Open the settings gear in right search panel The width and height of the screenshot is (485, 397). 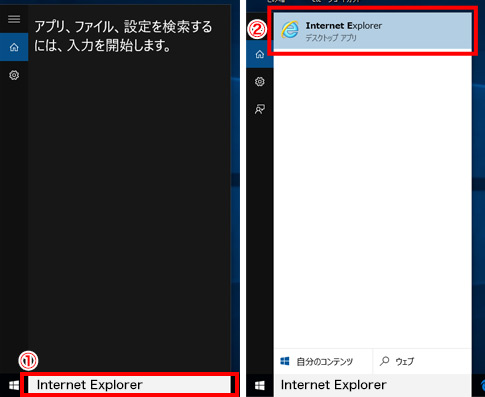click(260, 82)
